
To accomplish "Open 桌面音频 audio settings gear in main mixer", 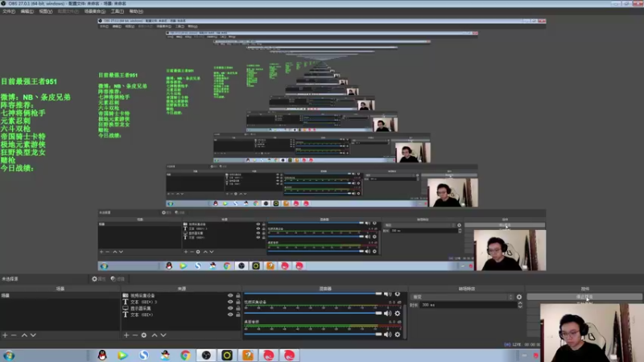I will (x=397, y=335).
